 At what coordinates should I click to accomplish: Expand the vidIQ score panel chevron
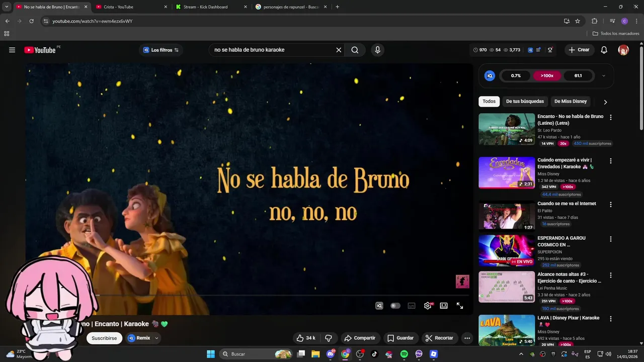point(604,75)
